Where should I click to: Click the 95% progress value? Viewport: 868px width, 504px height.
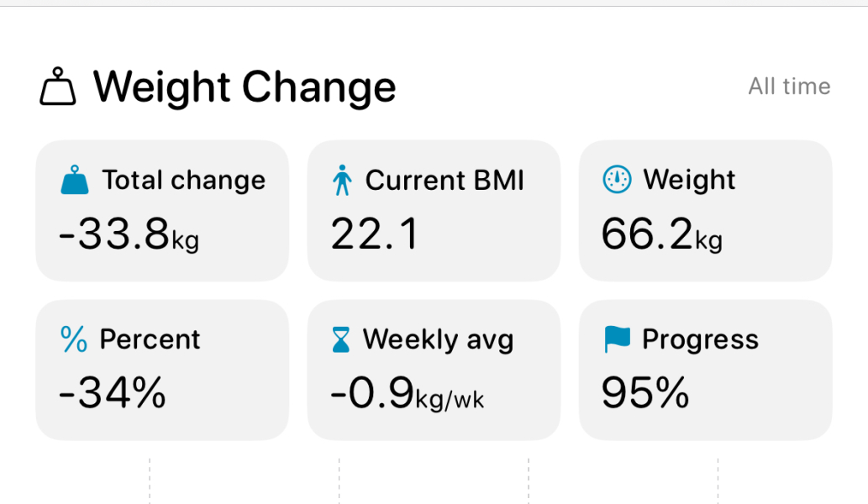(645, 394)
